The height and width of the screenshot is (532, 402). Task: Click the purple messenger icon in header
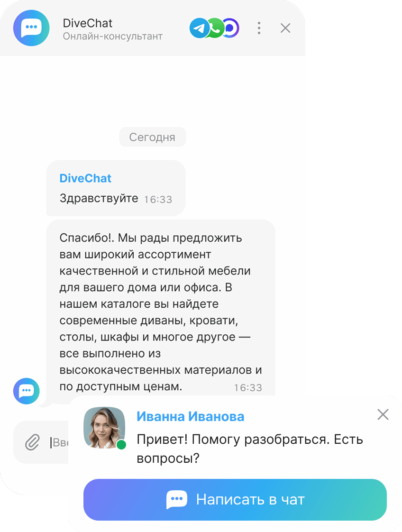pos(231,28)
